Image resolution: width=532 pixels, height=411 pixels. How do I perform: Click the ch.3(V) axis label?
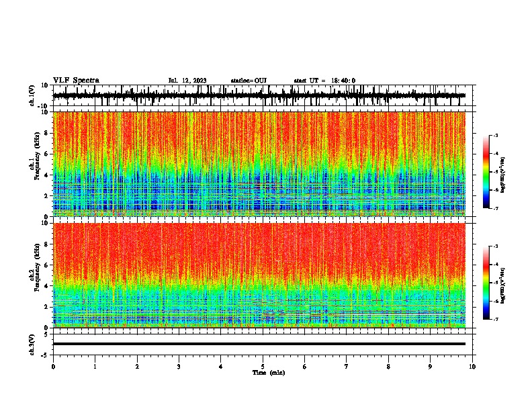32,345
